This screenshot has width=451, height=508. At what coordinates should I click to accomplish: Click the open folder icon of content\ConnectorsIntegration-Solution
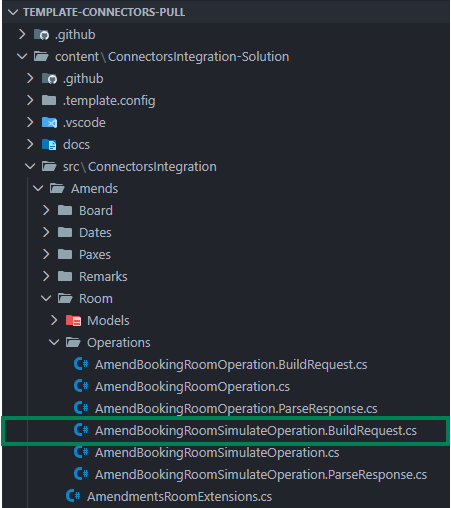pos(41,56)
